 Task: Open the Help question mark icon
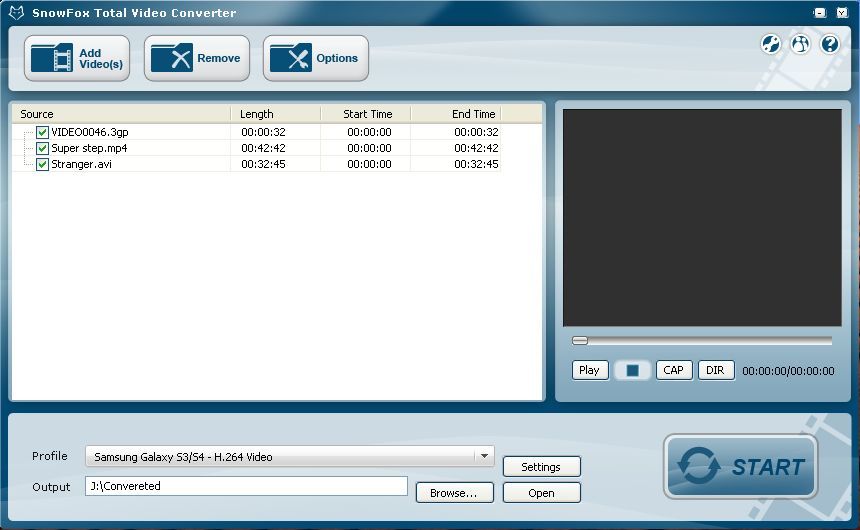[830, 44]
